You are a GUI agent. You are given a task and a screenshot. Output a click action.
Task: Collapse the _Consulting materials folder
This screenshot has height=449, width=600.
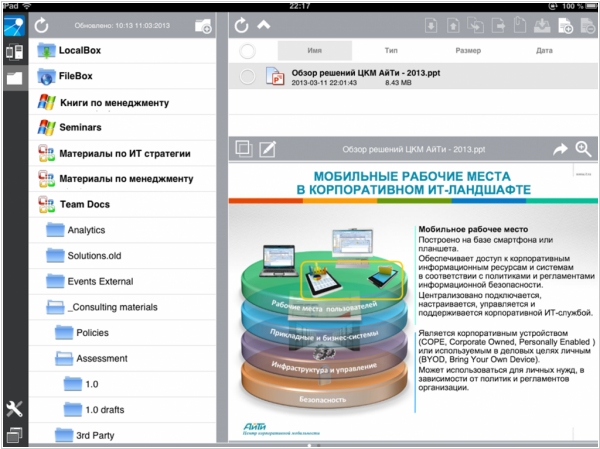tap(55, 307)
